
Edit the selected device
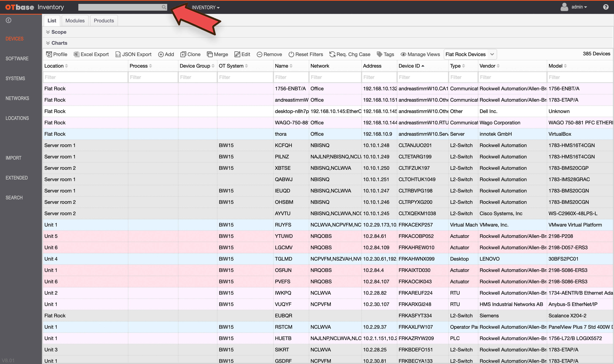[x=242, y=54]
